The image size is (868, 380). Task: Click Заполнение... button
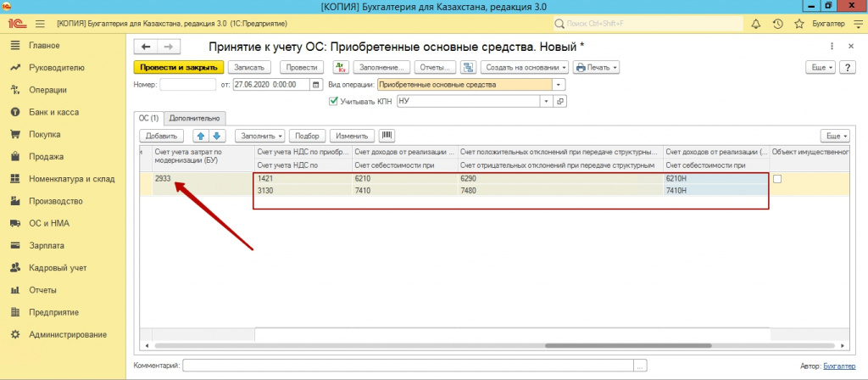pos(381,67)
